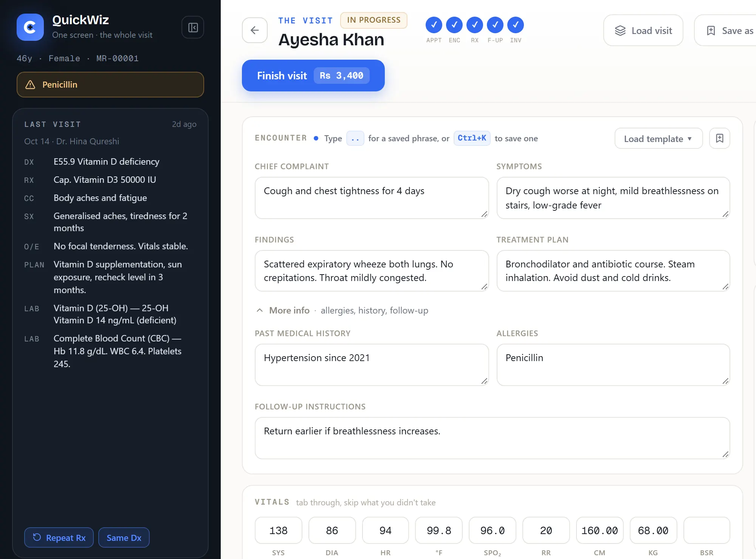
Task: Click 'Body aches and fatigue' complaint
Action: (x=100, y=198)
